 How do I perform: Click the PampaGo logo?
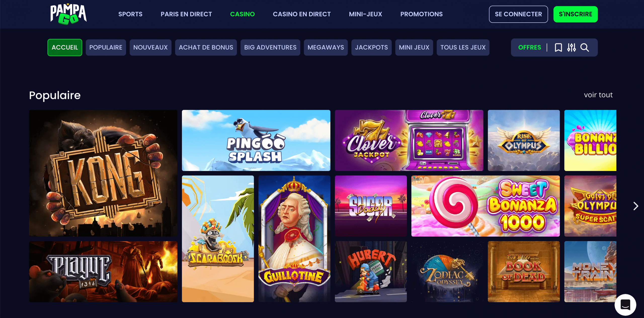(68, 14)
